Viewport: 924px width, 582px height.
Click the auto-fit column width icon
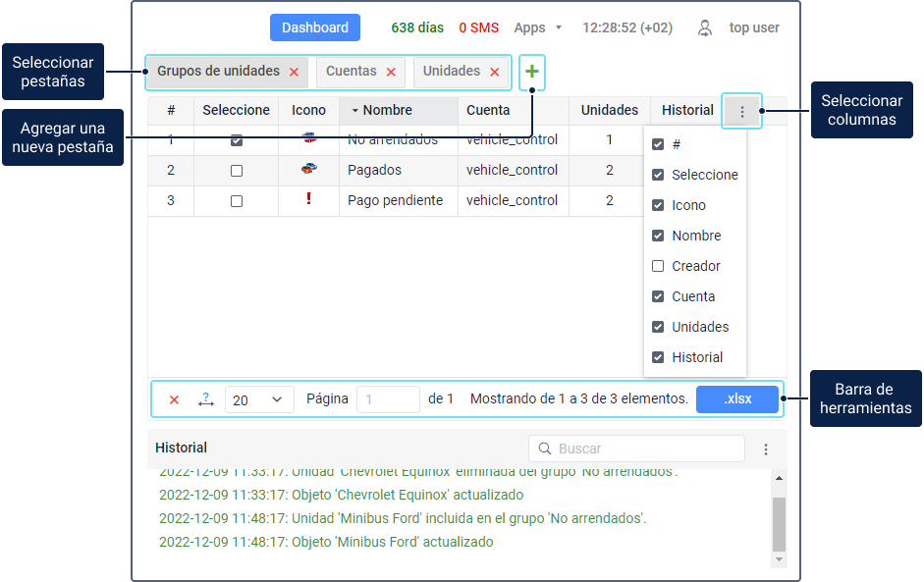[205, 399]
